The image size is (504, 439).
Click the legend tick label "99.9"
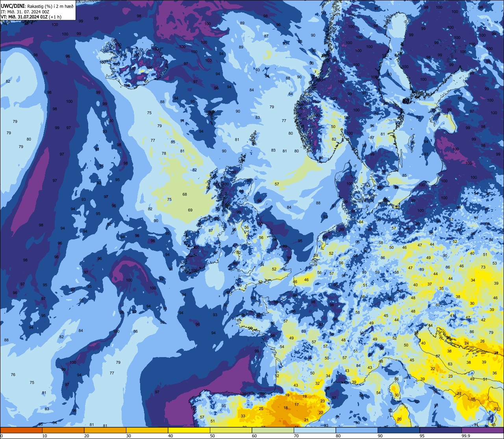tap(466, 436)
